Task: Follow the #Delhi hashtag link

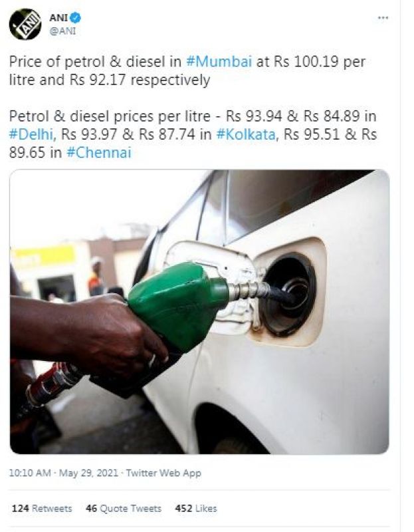Action: point(31,134)
